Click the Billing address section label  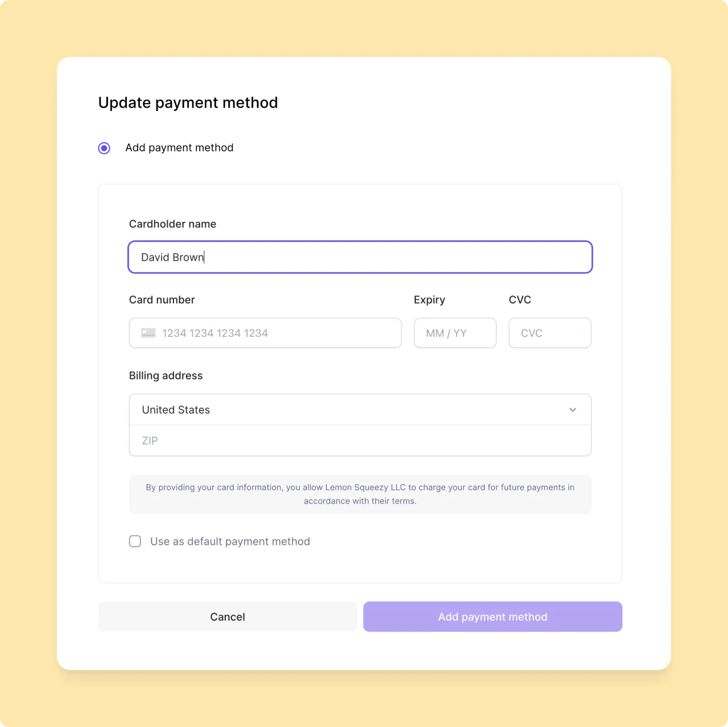pyautogui.click(x=166, y=375)
